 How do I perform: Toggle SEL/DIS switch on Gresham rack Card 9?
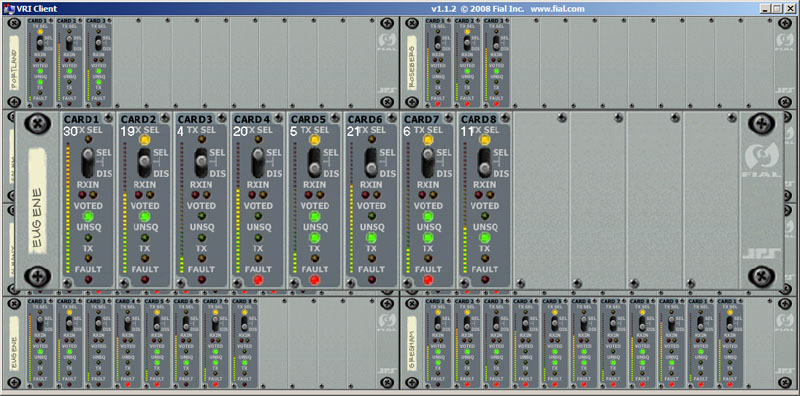[x=671, y=323]
